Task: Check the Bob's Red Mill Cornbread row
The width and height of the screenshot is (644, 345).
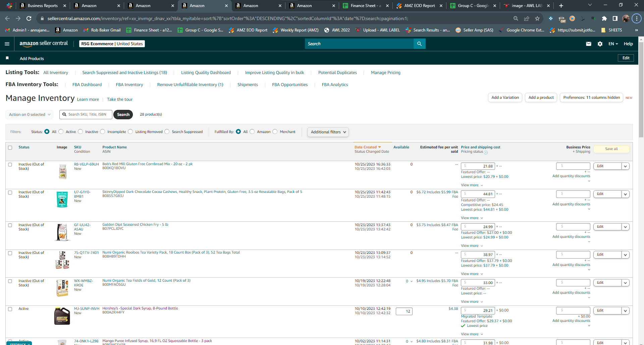Action: (x=10, y=165)
